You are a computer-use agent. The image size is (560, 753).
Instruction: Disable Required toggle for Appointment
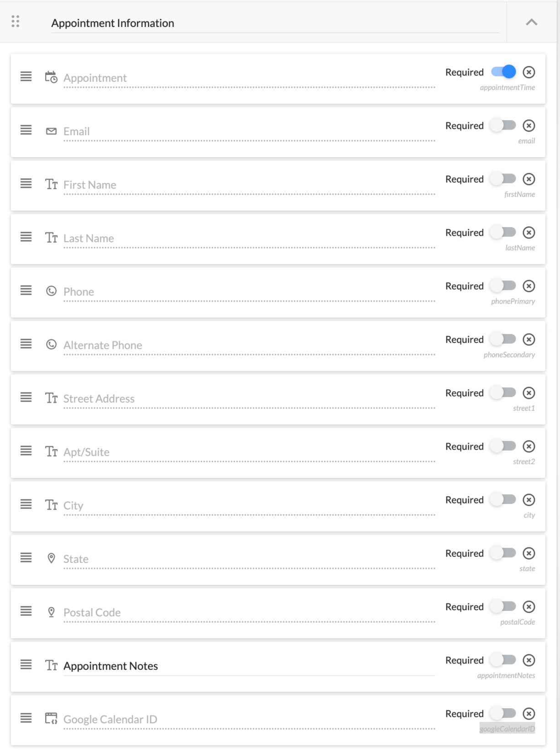[503, 72]
